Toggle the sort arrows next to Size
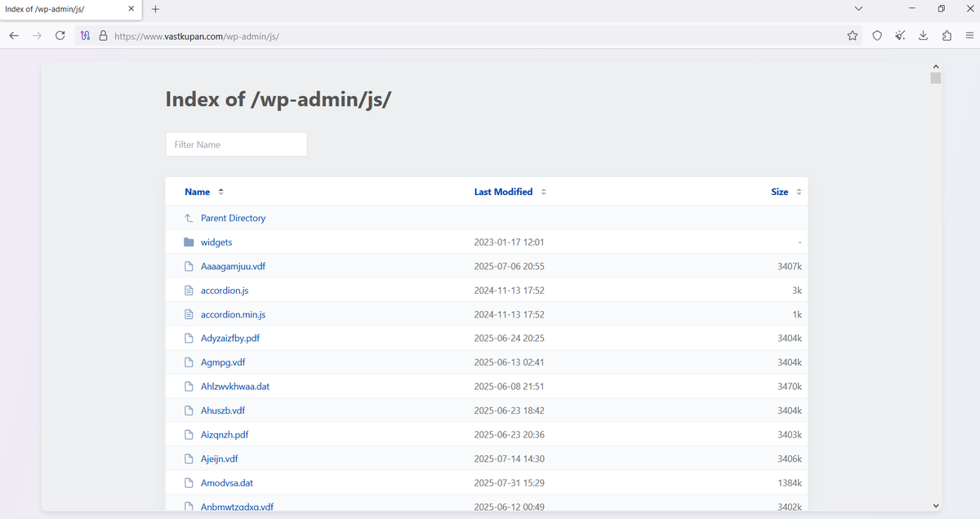 tap(799, 192)
